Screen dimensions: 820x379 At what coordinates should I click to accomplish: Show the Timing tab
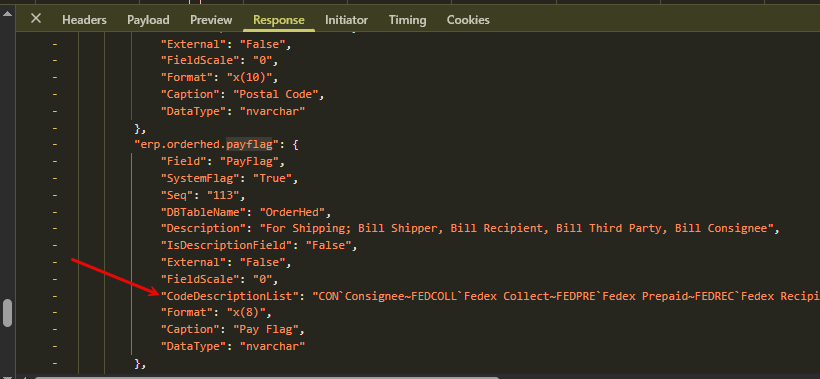(407, 20)
